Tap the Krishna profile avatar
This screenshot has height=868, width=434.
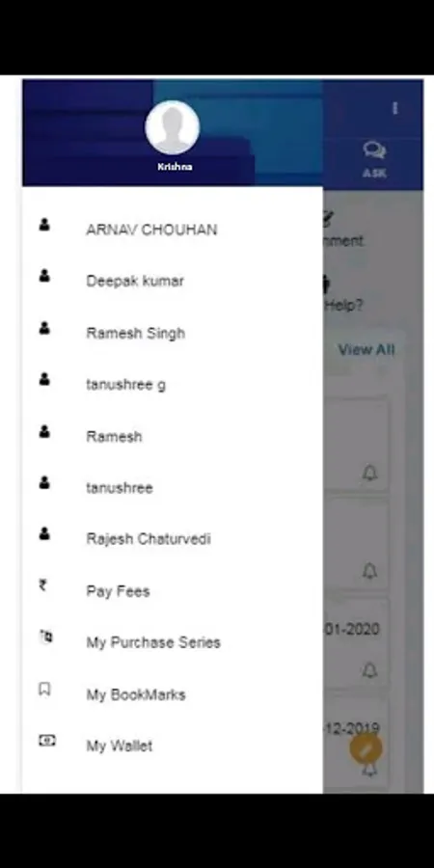[173, 127]
